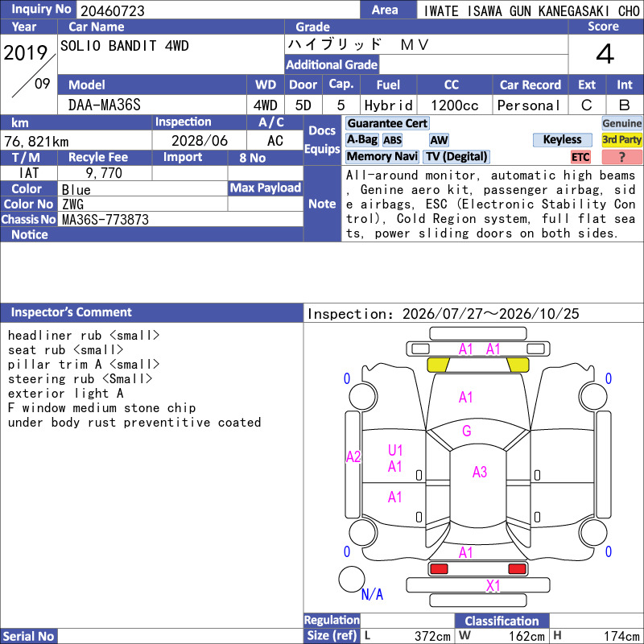The width and height of the screenshot is (644, 644).
Task: Click the TV (Degital) badge
Action: coord(456,156)
